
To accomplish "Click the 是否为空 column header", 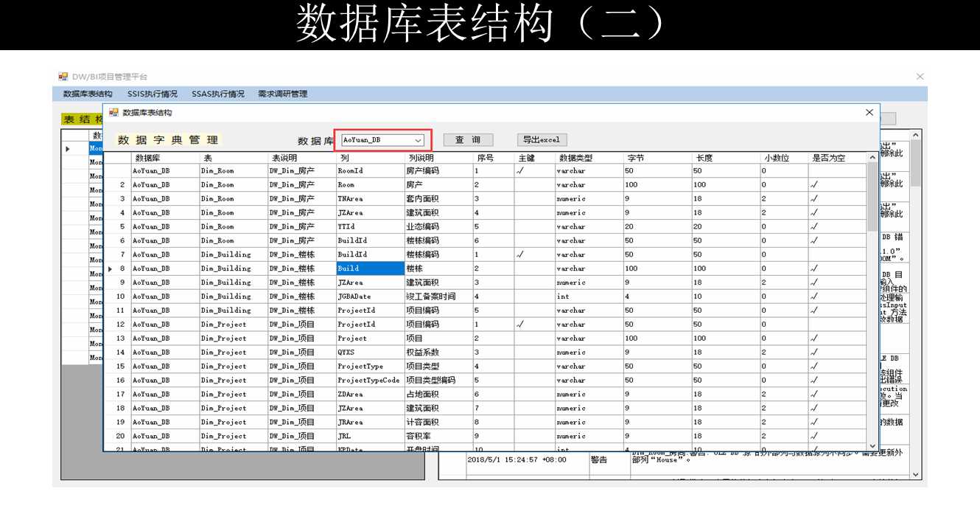I will (x=838, y=158).
